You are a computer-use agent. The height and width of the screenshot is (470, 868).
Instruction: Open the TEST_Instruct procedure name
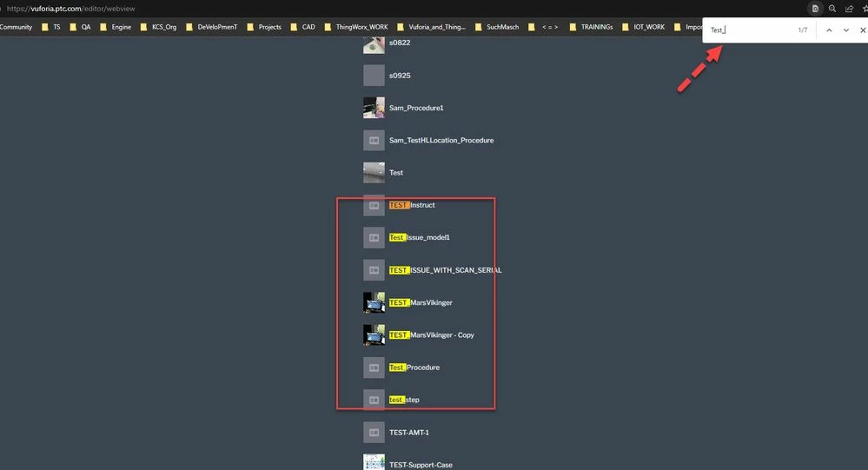click(412, 205)
